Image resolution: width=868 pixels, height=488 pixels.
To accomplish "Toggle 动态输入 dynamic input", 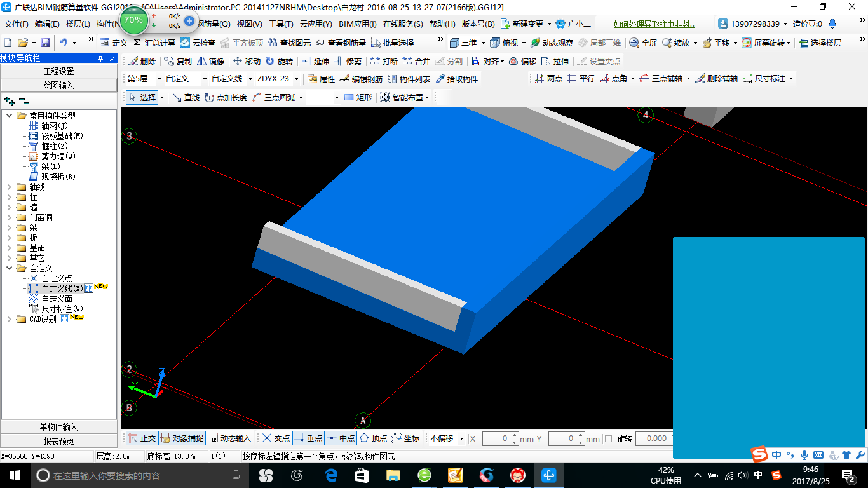I will click(229, 438).
